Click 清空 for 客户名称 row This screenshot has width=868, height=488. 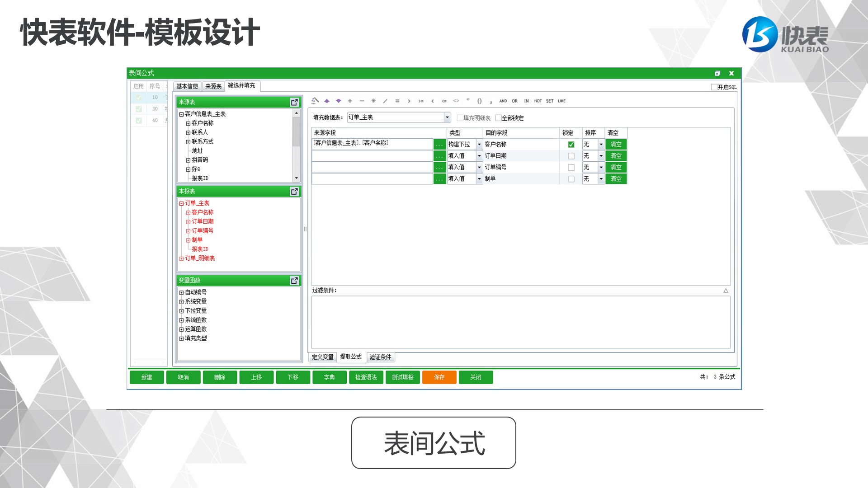[x=616, y=145]
